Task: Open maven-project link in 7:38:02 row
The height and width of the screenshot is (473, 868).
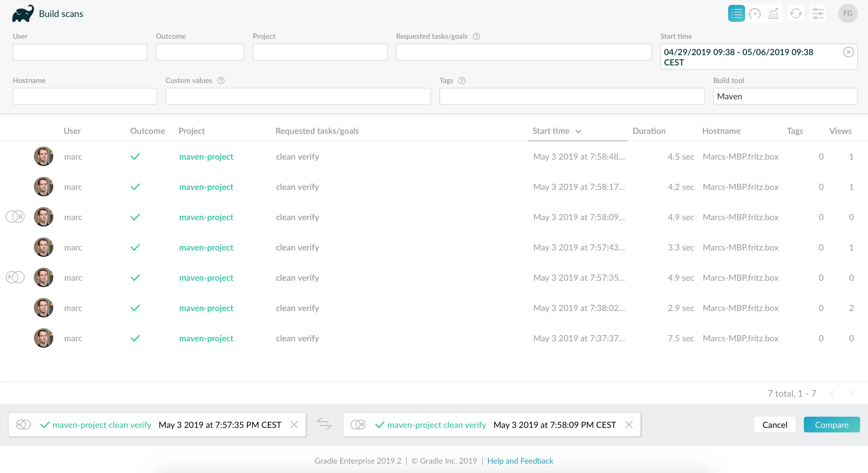Action: click(206, 308)
